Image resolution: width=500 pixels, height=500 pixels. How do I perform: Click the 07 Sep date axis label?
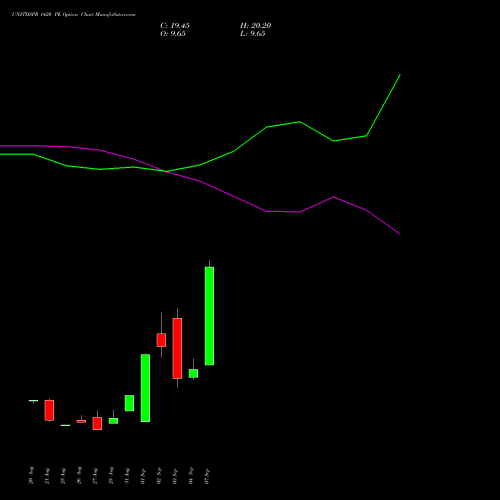click(207, 476)
